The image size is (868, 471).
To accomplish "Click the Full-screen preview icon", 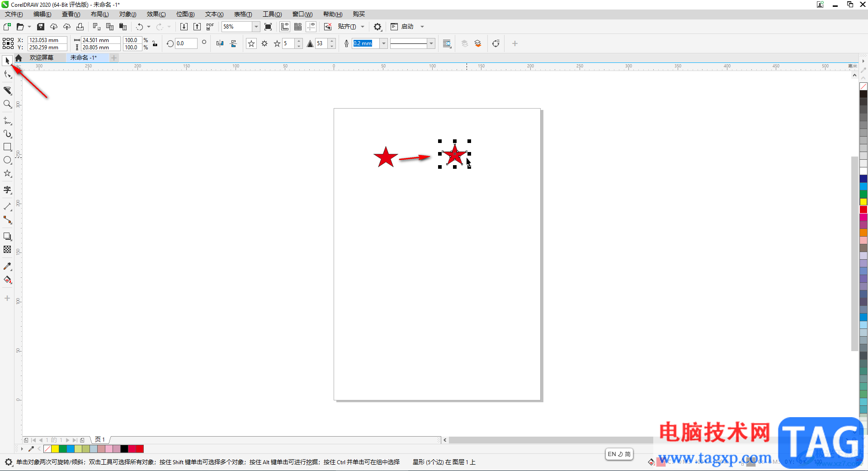I will [x=268, y=27].
